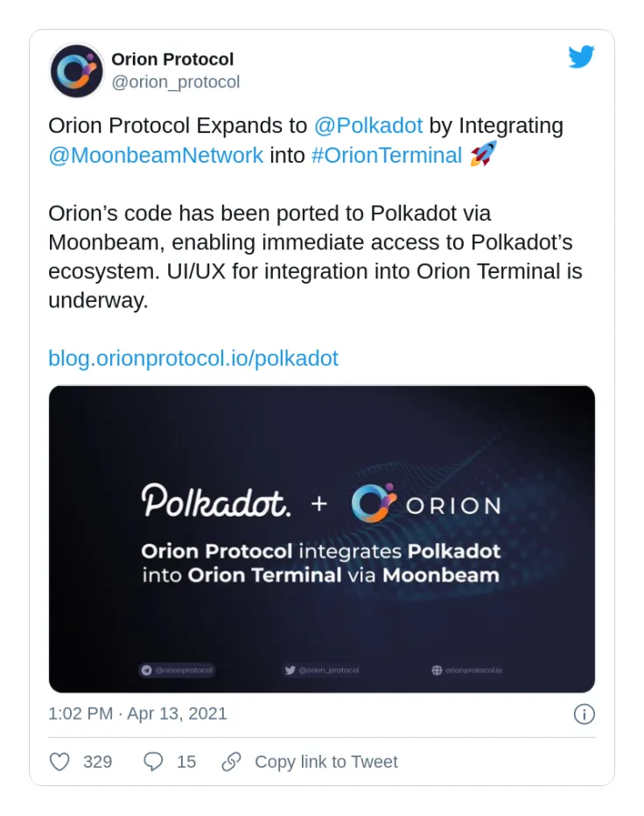Follow the #OrionTerminal hashtag
Viewport: 644px width, 816px height.
(387, 156)
